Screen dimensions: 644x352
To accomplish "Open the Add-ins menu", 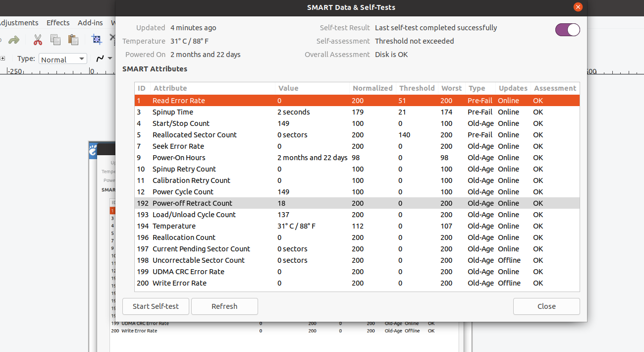I will 90,23.
